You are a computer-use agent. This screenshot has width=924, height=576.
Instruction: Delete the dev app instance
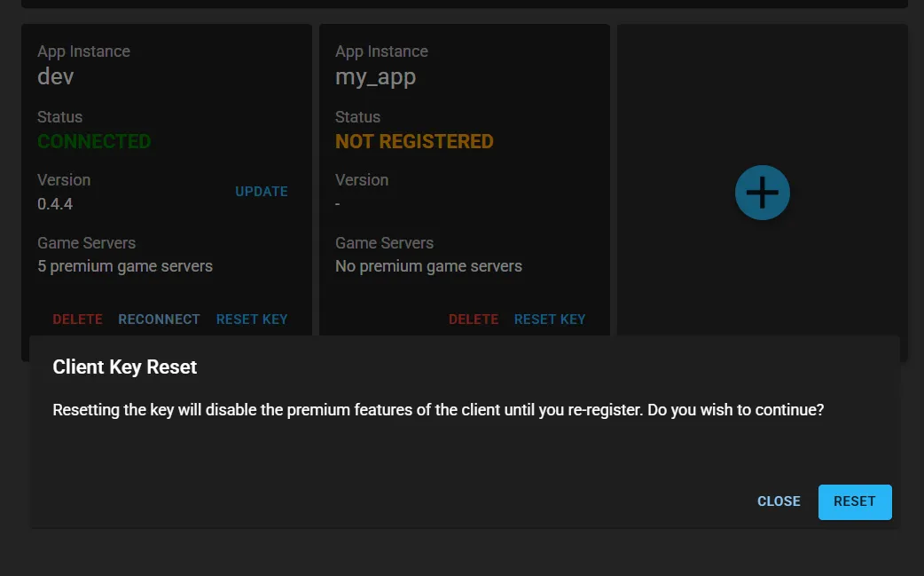[77, 320]
